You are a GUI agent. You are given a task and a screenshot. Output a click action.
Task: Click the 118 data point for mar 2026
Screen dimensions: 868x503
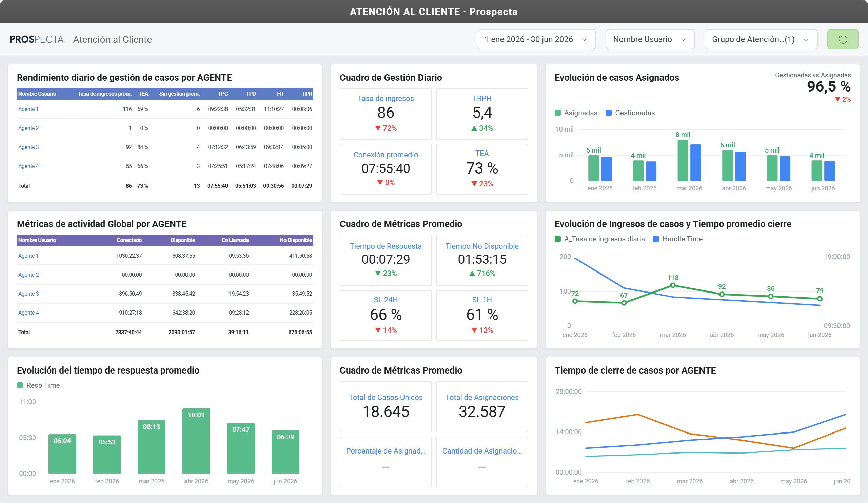(673, 285)
